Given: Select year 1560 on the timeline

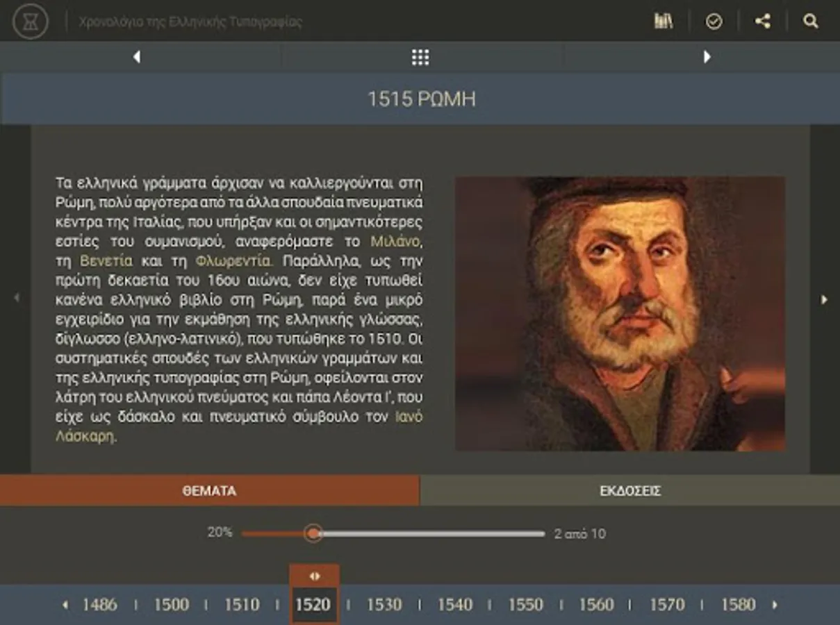Looking at the screenshot, I should [597, 605].
